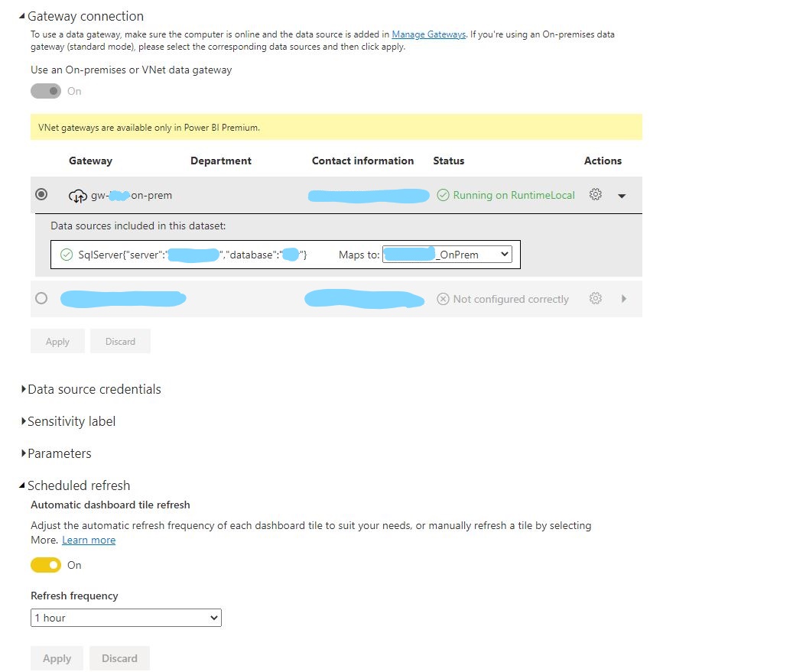The width and height of the screenshot is (806, 672).
Task: Open settings gear for gw on-prem gateway
Action: [595, 195]
